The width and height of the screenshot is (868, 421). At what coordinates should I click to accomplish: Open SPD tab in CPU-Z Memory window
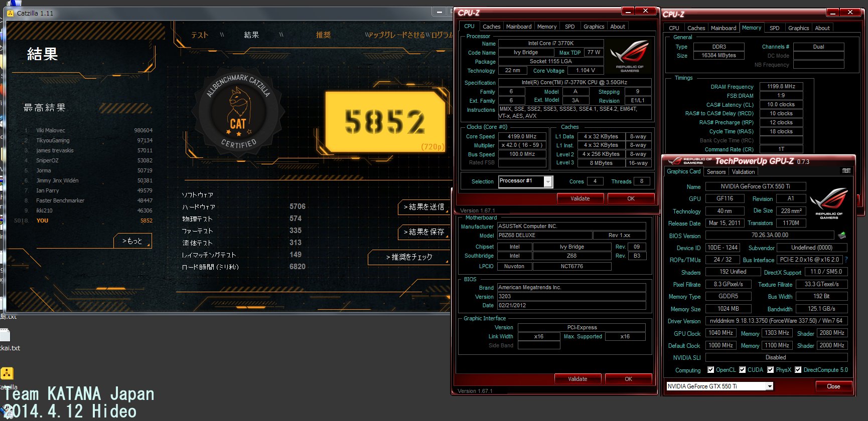774,28
